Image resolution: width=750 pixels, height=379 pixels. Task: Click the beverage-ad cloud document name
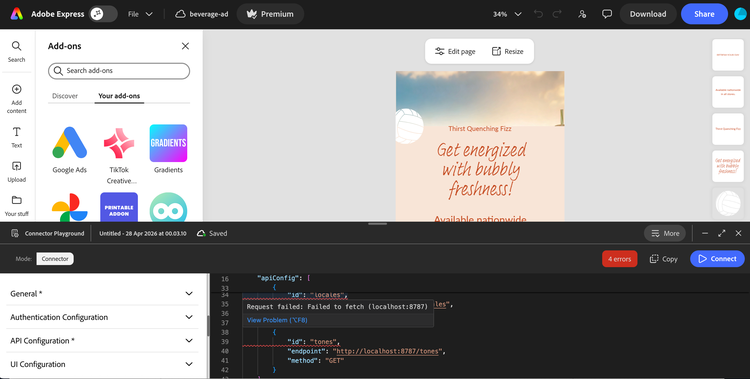pyautogui.click(x=202, y=14)
